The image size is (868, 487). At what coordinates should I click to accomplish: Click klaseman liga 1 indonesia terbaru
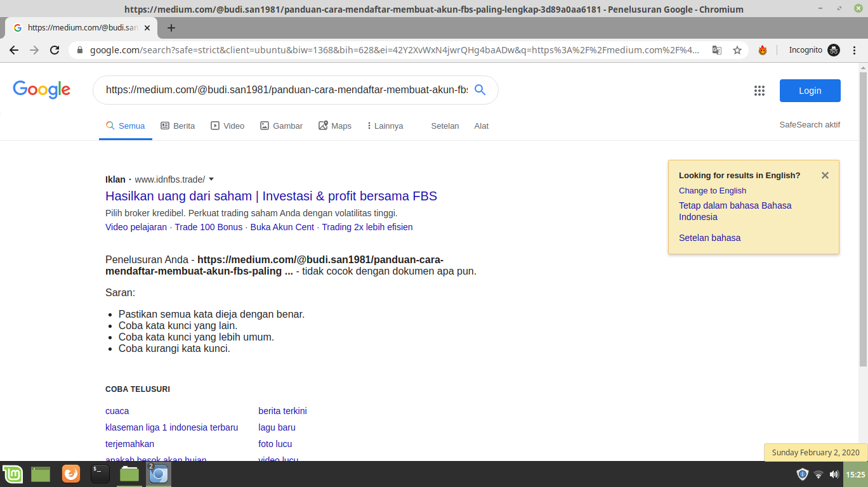click(x=171, y=427)
